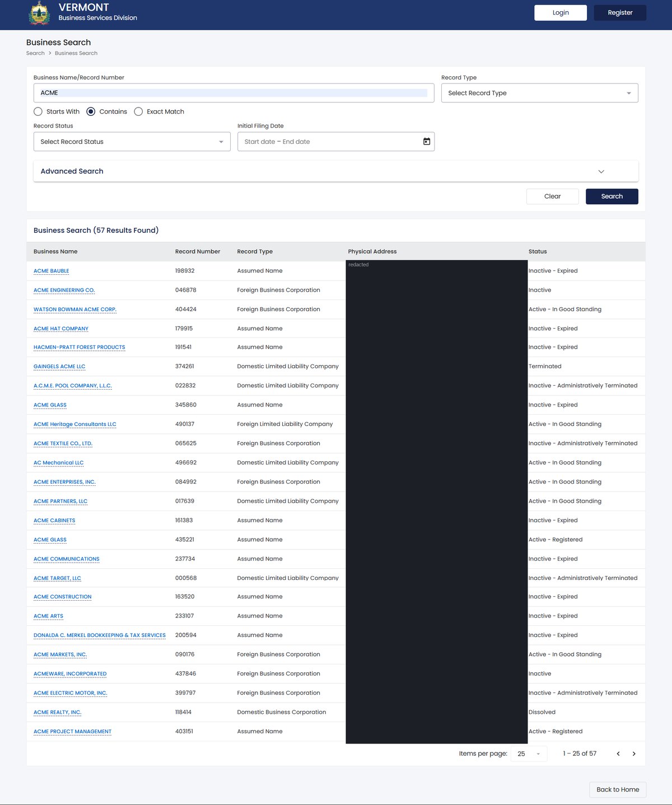This screenshot has height=805, width=672.
Task: Select the Starts With radio option
Action: point(38,111)
